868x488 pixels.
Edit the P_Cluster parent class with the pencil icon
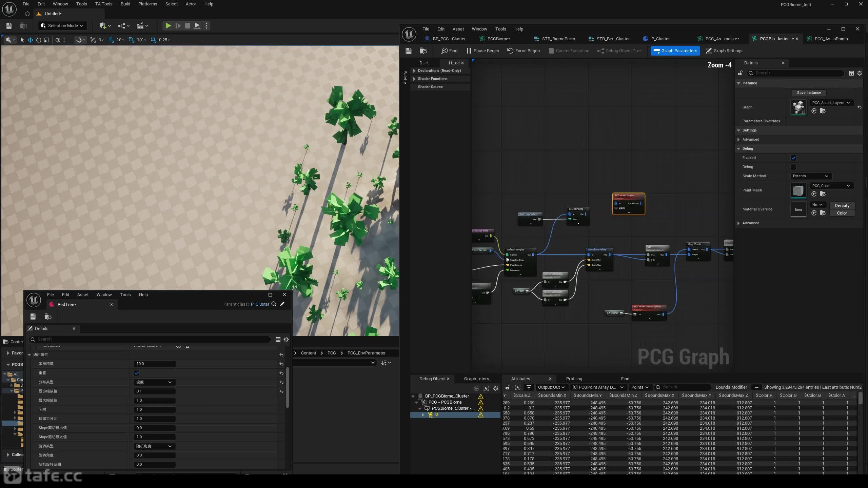click(x=282, y=304)
